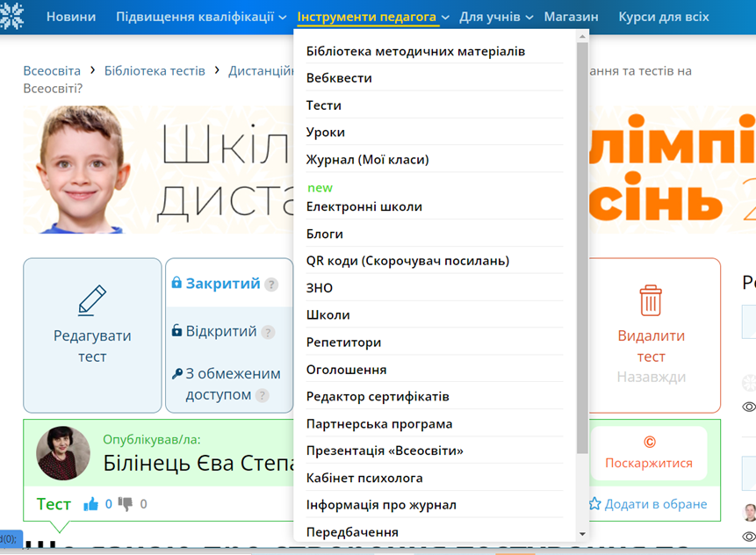Follow the Бібліотека тестів breadcrumb link

155,71
